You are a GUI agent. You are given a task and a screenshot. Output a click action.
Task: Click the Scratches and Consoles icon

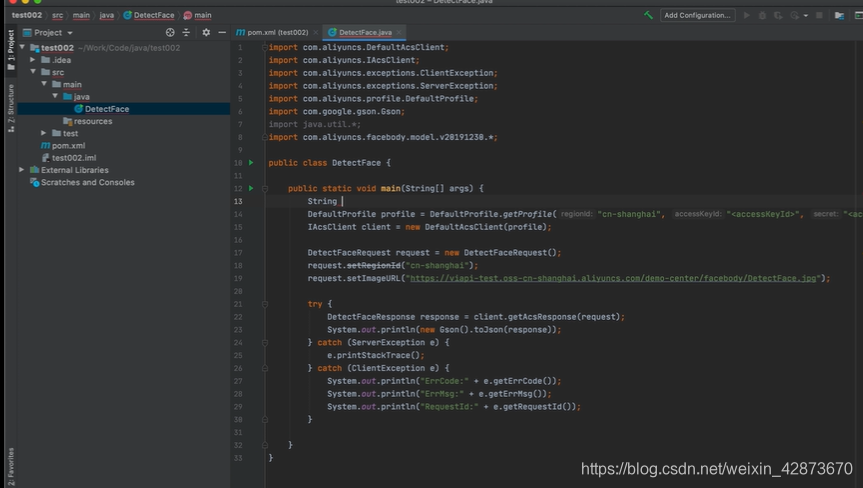click(35, 182)
